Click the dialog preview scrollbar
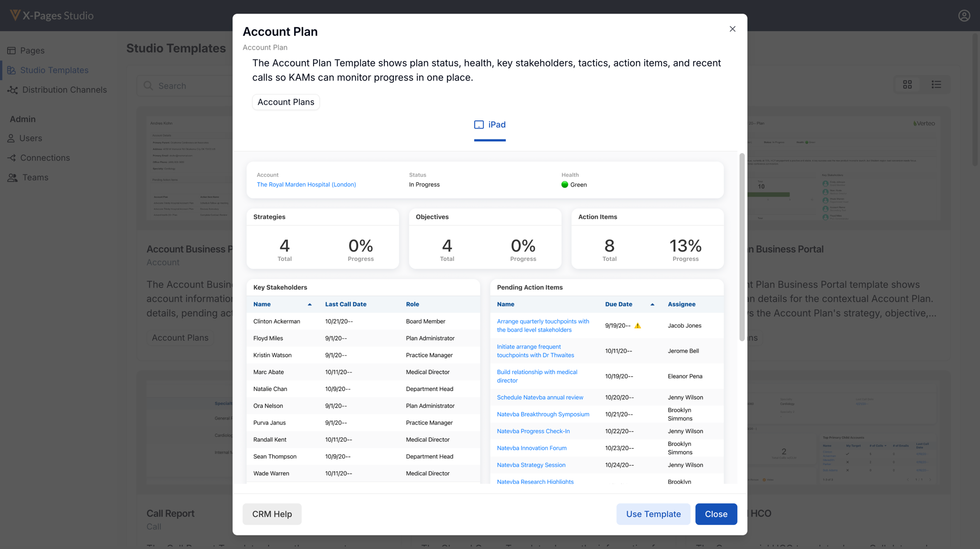This screenshot has width=980, height=549. pyautogui.click(x=742, y=248)
